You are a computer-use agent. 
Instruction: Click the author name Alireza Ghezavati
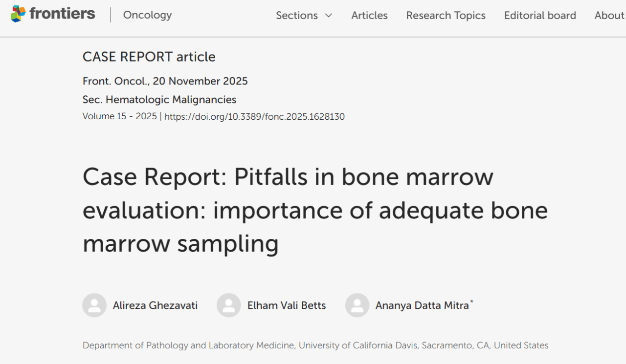[154, 305]
